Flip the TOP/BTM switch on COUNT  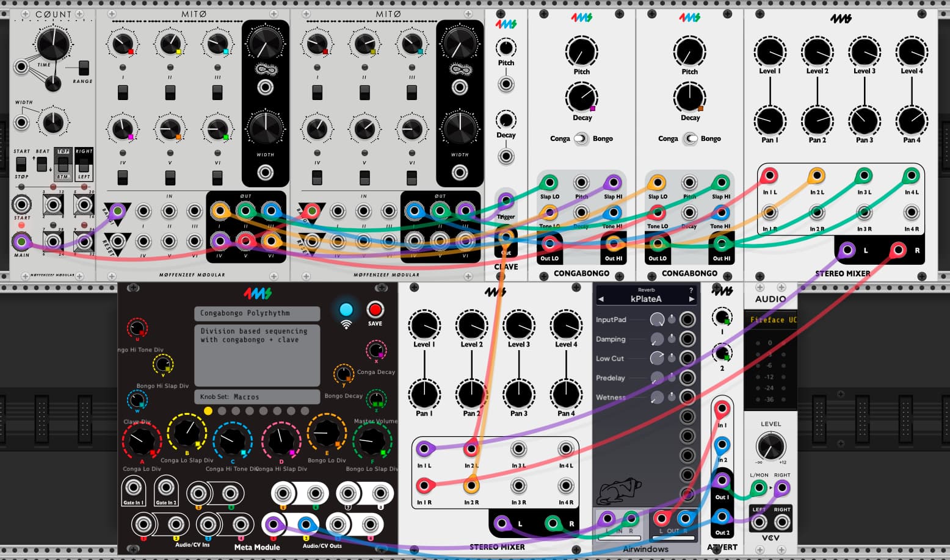pyautogui.click(x=63, y=163)
